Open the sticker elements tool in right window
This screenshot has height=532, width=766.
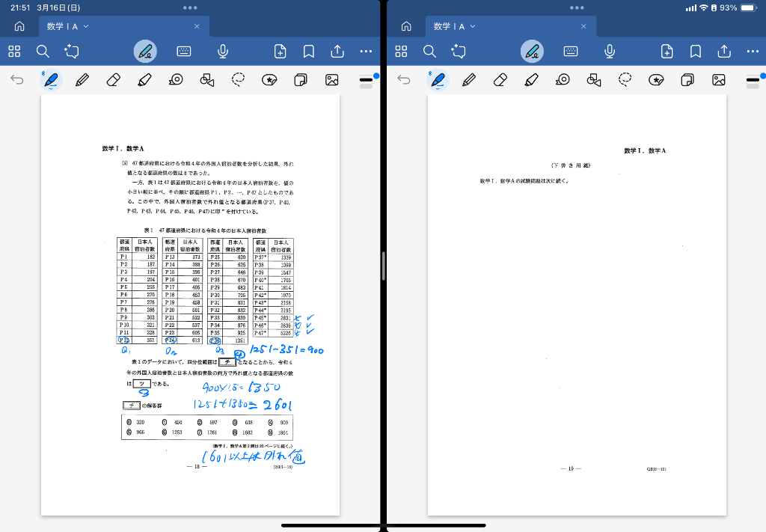(x=657, y=79)
